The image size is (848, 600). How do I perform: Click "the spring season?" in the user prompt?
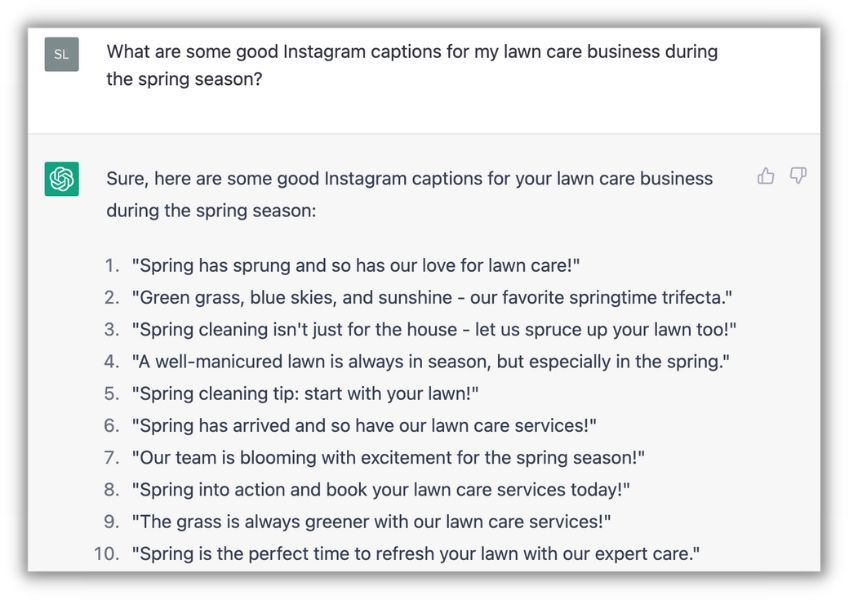(184, 79)
